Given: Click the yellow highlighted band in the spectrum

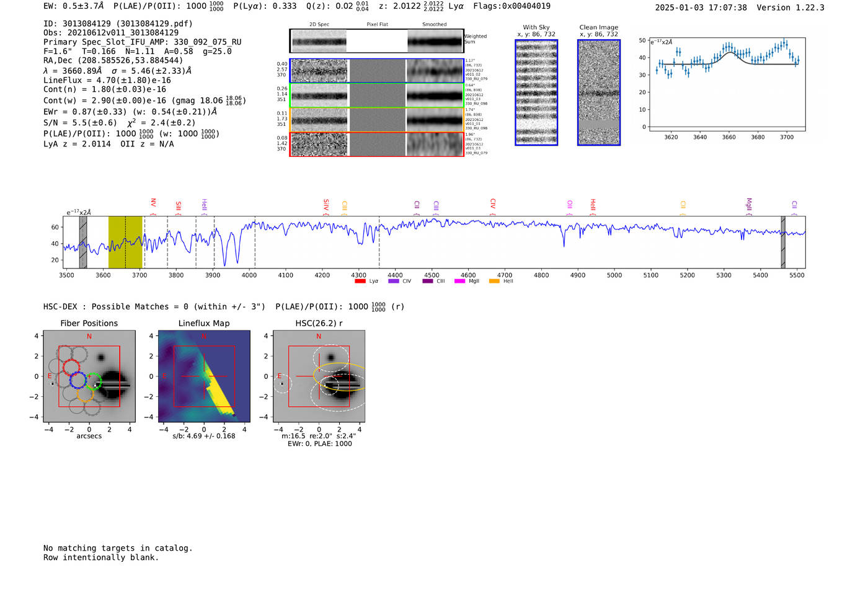Looking at the screenshot, I should click(125, 242).
